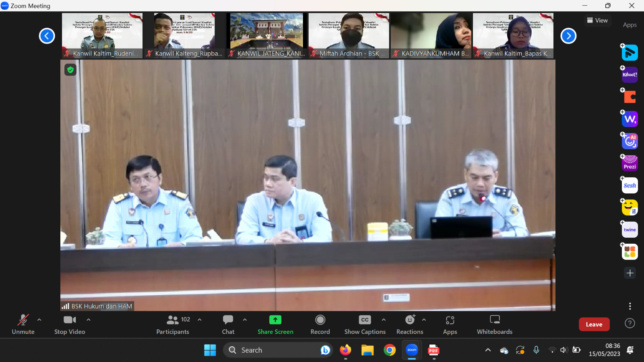Open the Chat panel

tap(228, 324)
